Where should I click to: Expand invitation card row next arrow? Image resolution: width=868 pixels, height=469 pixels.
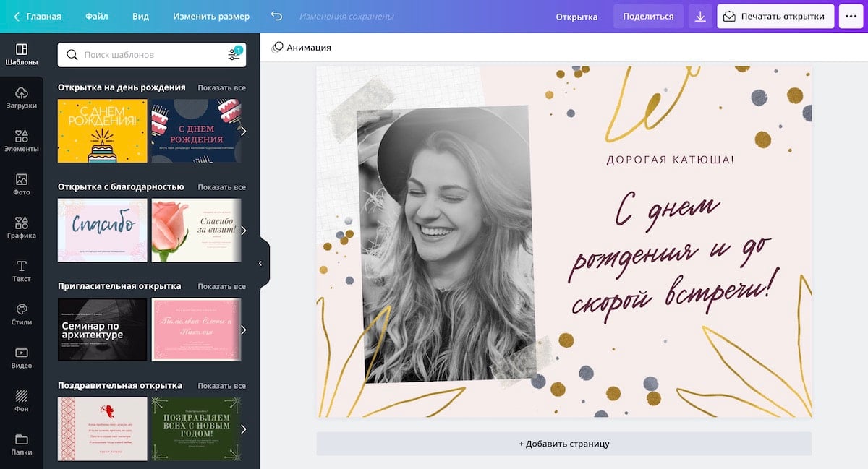coord(243,330)
